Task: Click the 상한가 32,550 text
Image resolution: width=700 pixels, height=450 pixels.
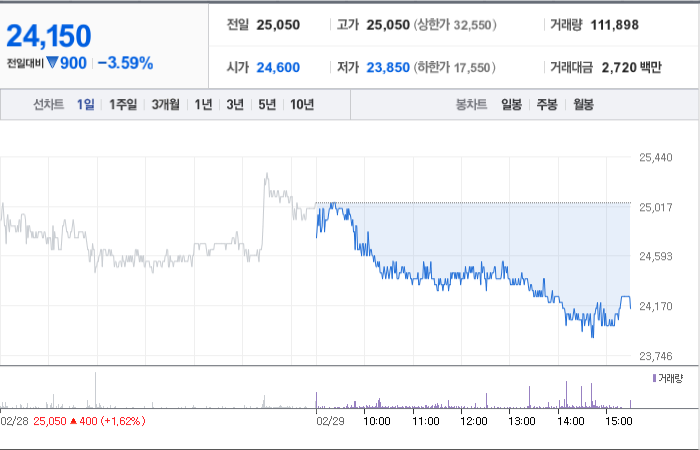Action: pos(454,25)
